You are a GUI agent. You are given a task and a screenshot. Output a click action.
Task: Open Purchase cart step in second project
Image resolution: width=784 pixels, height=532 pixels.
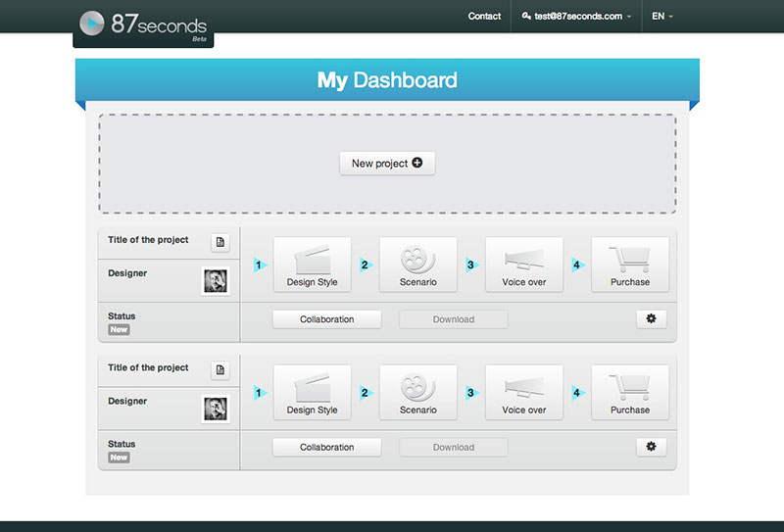630,392
